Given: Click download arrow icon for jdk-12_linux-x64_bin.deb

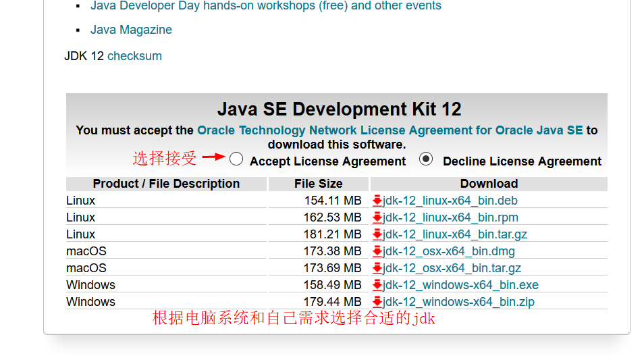Looking at the screenshot, I should [377, 201].
